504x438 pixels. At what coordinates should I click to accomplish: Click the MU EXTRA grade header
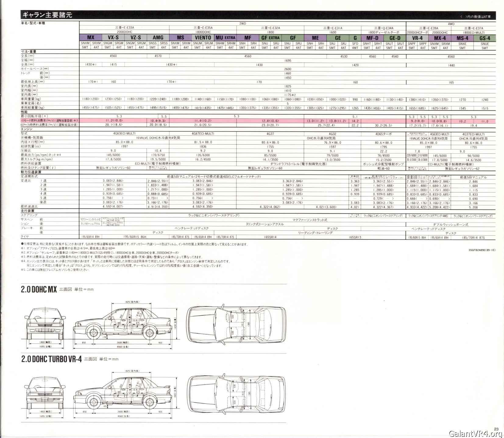tap(225, 38)
